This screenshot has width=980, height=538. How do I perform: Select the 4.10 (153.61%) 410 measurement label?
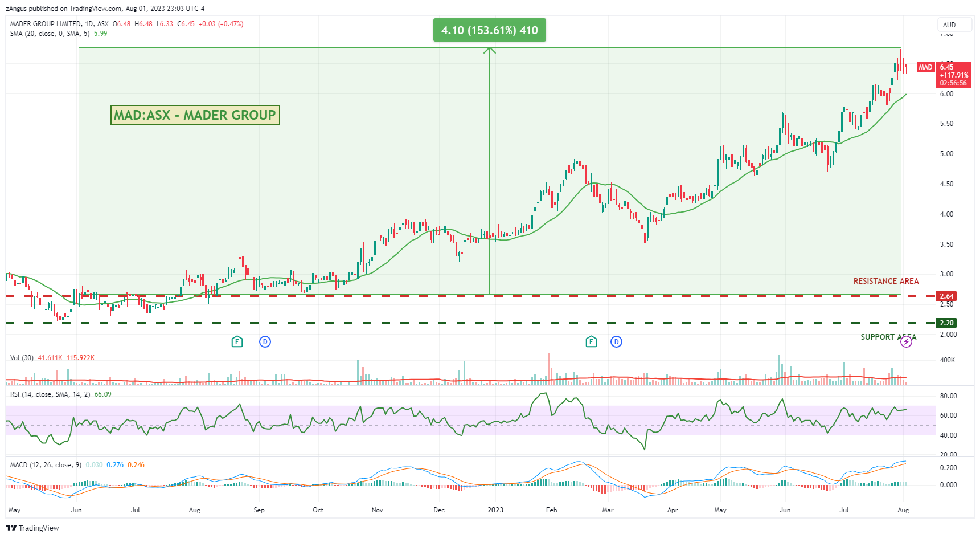click(x=490, y=30)
